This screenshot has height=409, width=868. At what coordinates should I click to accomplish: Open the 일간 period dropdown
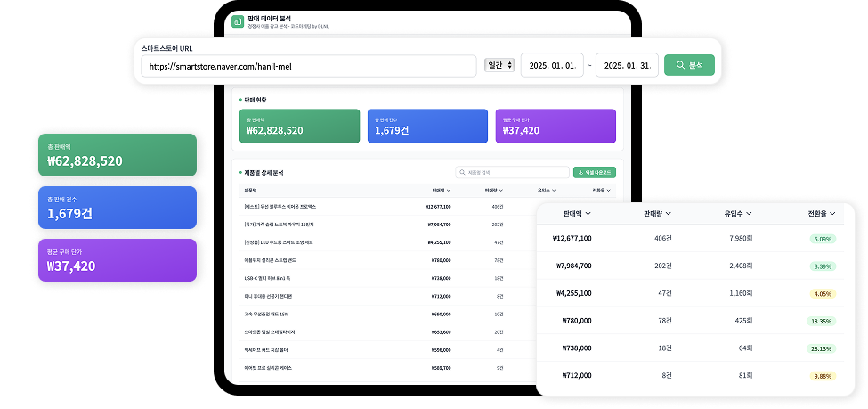pyautogui.click(x=499, y=65)
